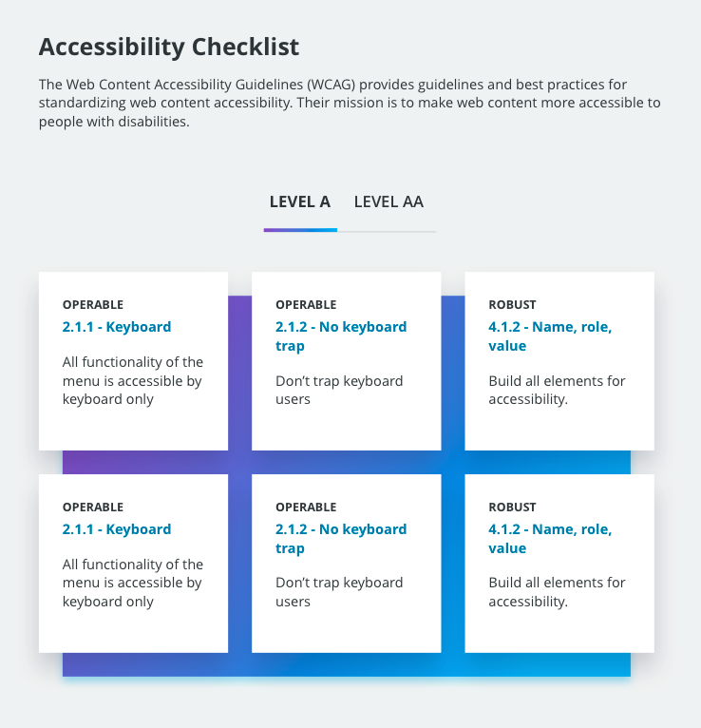Open the 4.1.2 - Name, role, value link in top-row card
Screen dimensions: 701x728
pos(550,336)
